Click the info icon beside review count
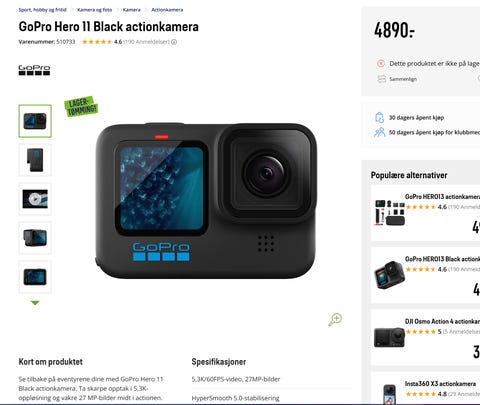 (x=174, y=42)
